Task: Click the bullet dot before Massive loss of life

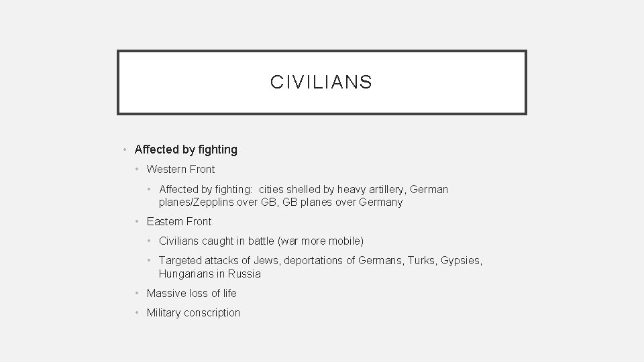Action: pyautogui.click(x=138, y=293)
